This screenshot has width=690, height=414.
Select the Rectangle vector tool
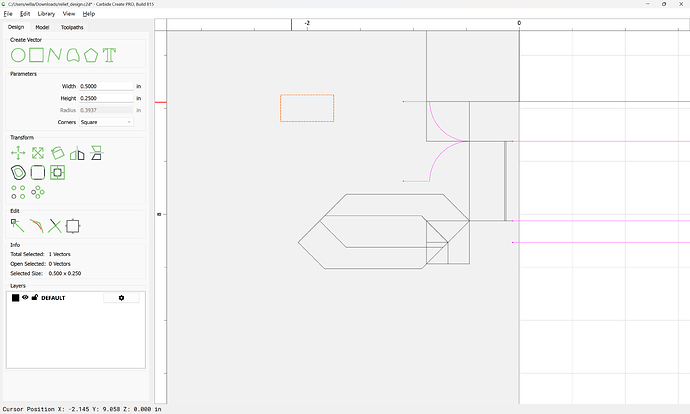(37, 55)
